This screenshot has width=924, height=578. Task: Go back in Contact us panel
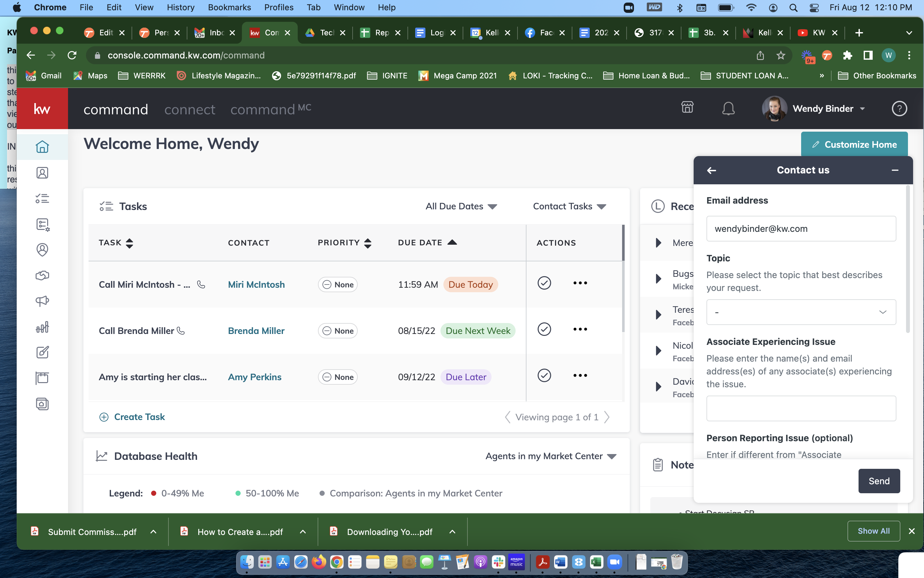(711, 171)
